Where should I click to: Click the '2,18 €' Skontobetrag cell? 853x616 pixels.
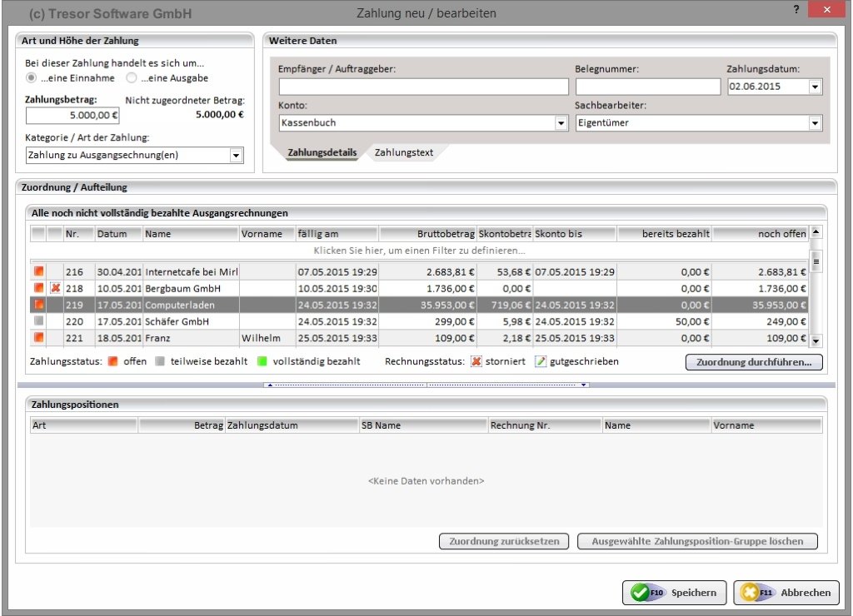(x=505, y=338)
